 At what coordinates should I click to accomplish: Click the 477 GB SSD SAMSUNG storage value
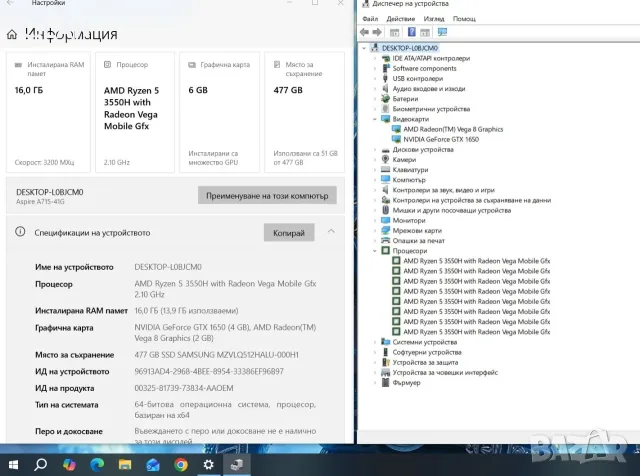click(x=216, y=355)
